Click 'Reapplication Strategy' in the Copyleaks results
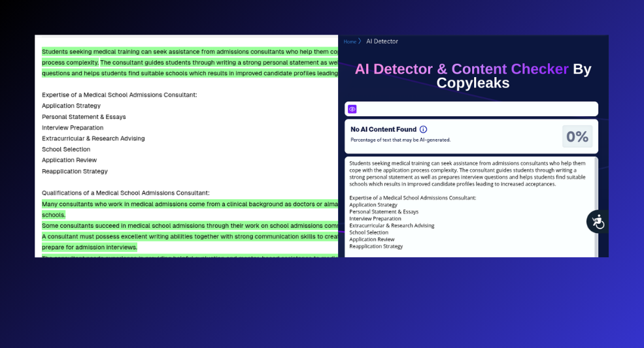Image resolution: width=644 pixels, height=348 pixels. click(376, 246)
